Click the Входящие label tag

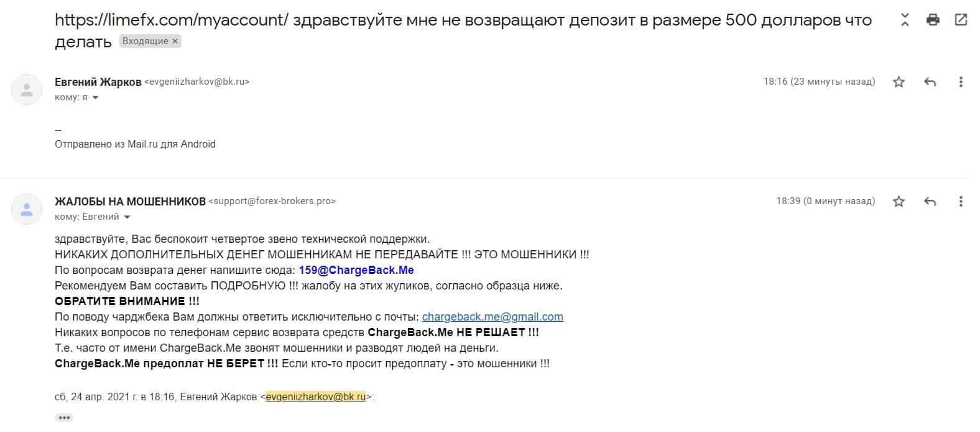[x=145, y=41]
